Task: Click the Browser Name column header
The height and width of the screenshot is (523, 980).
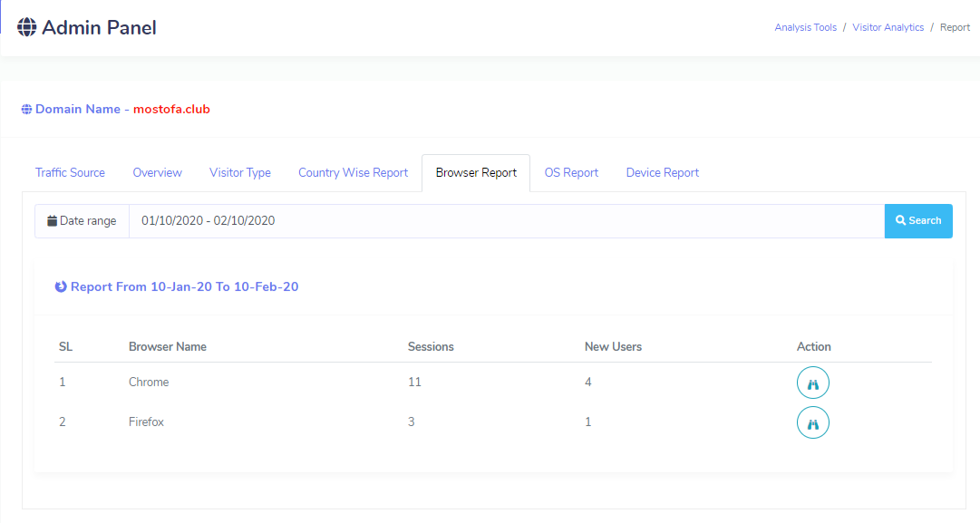Action: [x=168, y=347]
